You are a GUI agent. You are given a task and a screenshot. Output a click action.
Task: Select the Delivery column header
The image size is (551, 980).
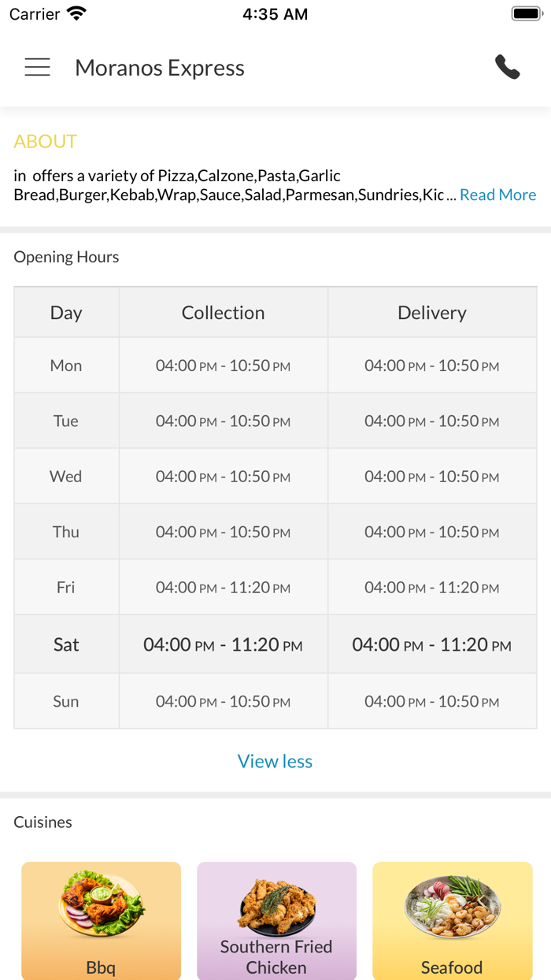click(x=432, y=313)
